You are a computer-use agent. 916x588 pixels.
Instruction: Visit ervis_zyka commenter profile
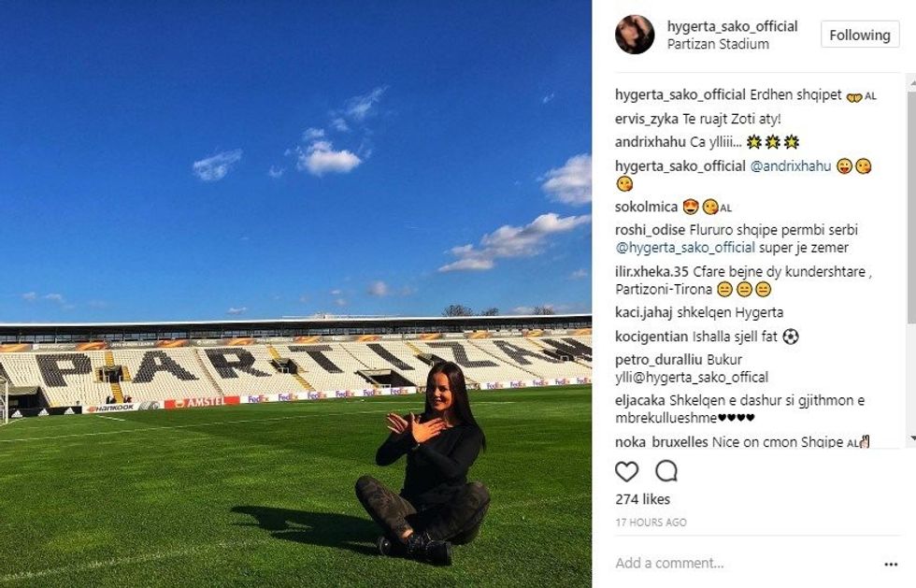coord(647,120)
